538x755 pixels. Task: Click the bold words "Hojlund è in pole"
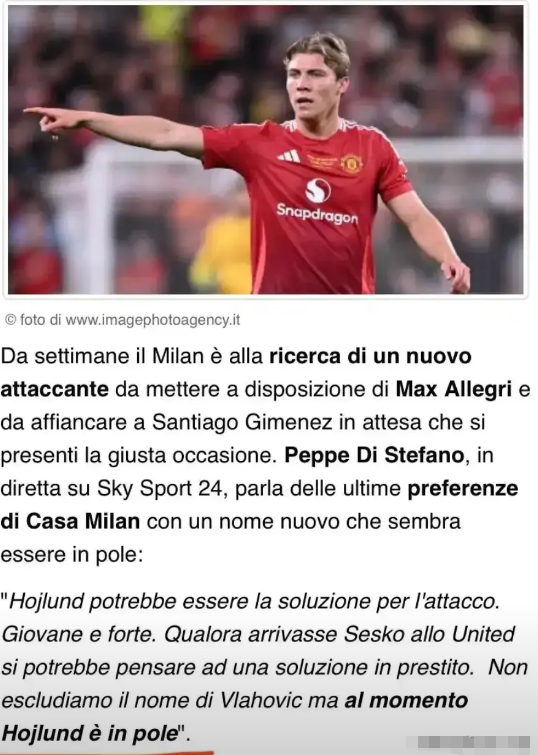tap(90, 733)
